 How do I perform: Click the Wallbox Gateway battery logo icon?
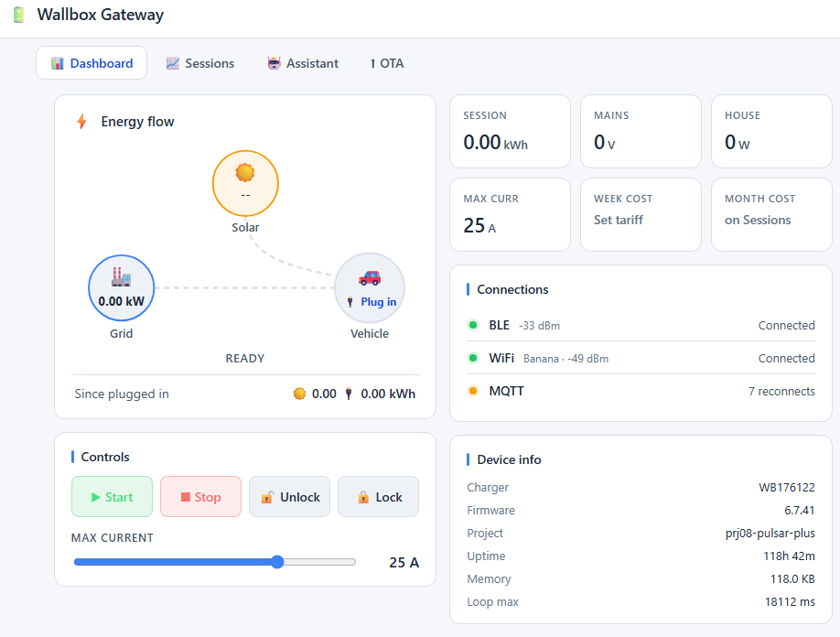(x=18, y=15)
